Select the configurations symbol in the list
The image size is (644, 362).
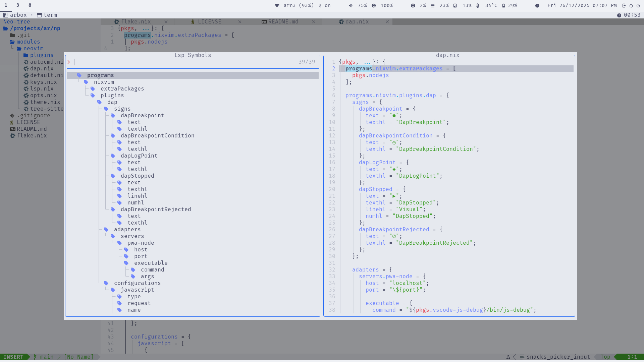click(x=137, y=283)
